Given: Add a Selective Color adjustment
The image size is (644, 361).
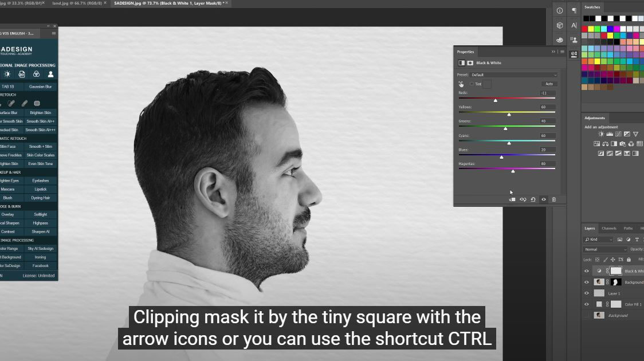Looking at the screenshot, I should point(627,154).
